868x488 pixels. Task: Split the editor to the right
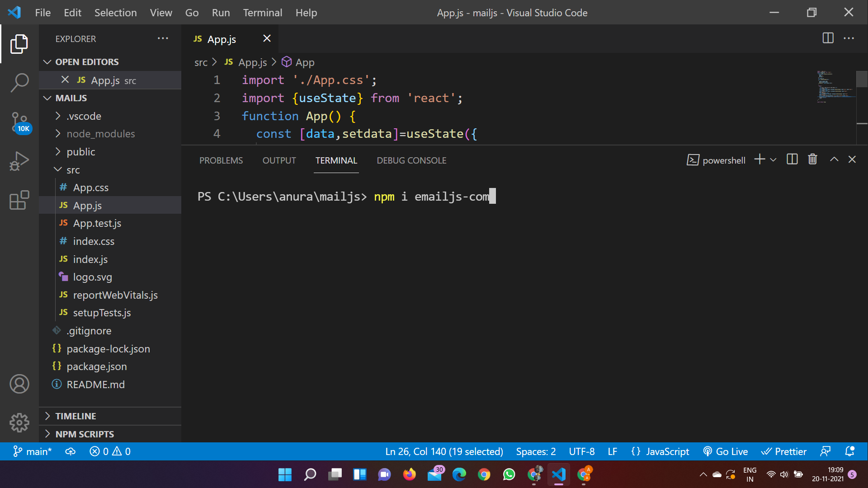828,38
